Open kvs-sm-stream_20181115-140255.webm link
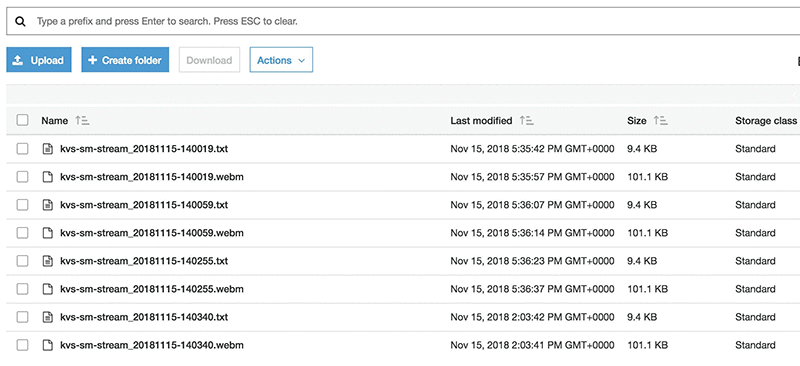 [152, 289]
